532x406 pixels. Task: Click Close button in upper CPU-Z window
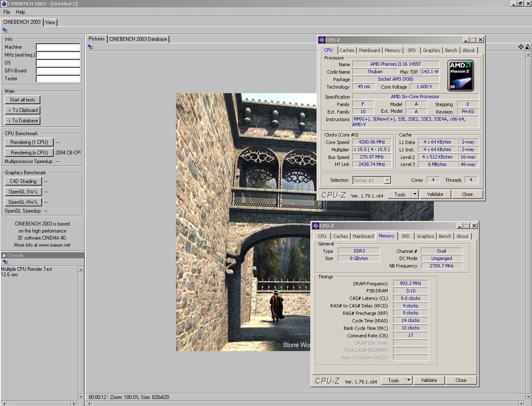point(467,194)
